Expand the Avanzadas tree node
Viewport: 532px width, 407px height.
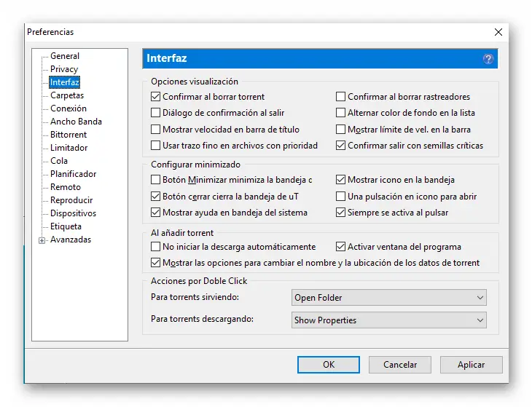(x=42, y=240)
